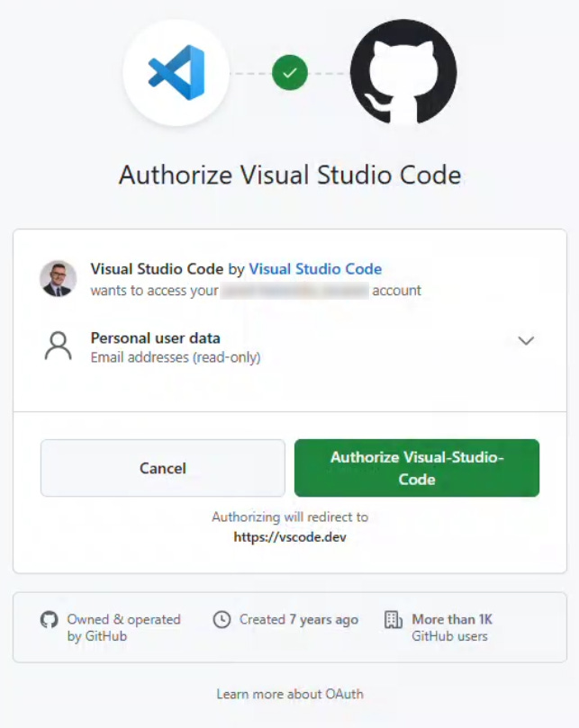This screenshot has width=579, height=728.
Task: Cancel the authorization request
Action: pyautogui.click(x=163, y=468)
